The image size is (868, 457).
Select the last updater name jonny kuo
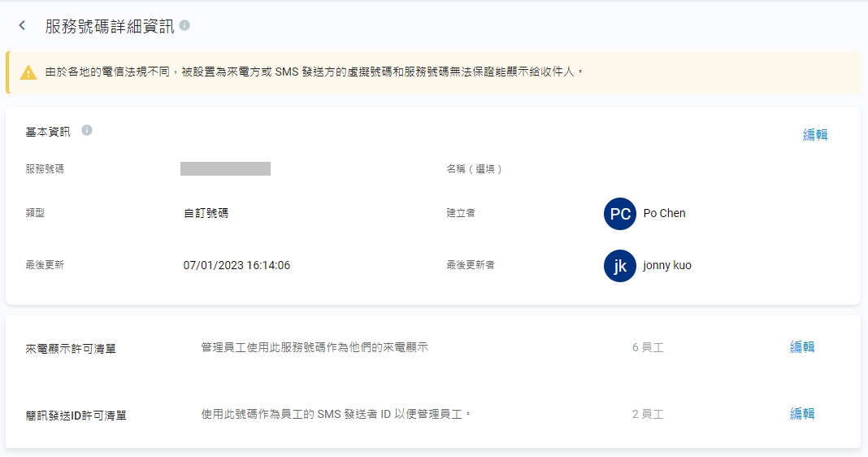point(666,265)
